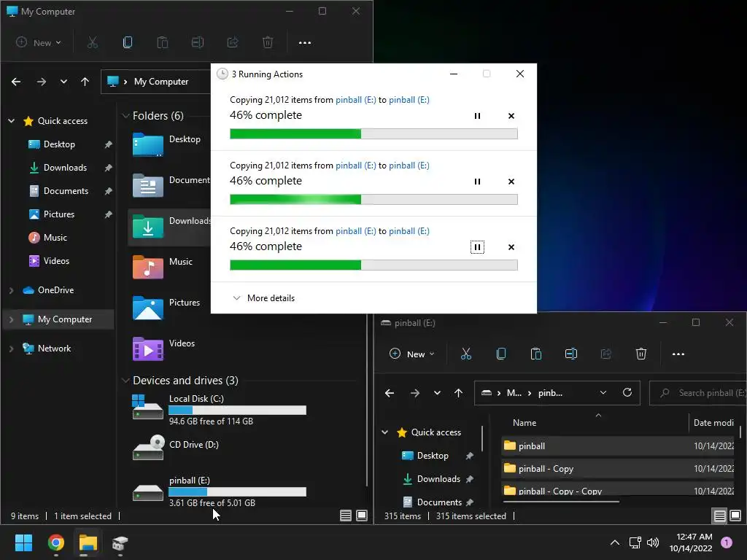The image size is (747, 560).
Task: Switch My Computer to large icons view
Action: click(x=362, y=516)
